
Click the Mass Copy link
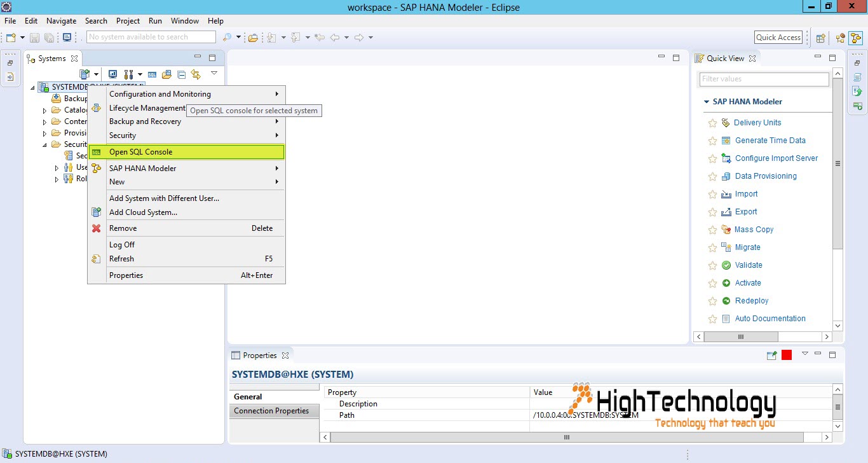click(x=754, y=230)
